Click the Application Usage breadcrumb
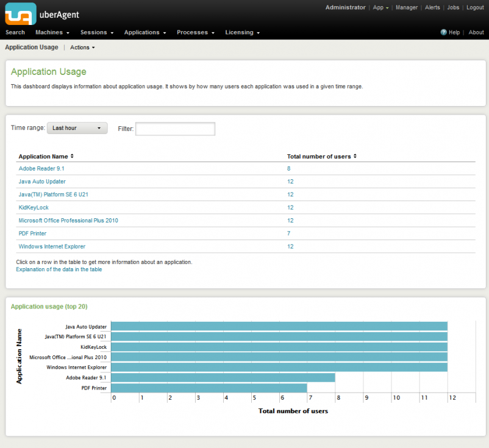The height and width of the screenshot is (448, 489). click(x=31, y=47)
